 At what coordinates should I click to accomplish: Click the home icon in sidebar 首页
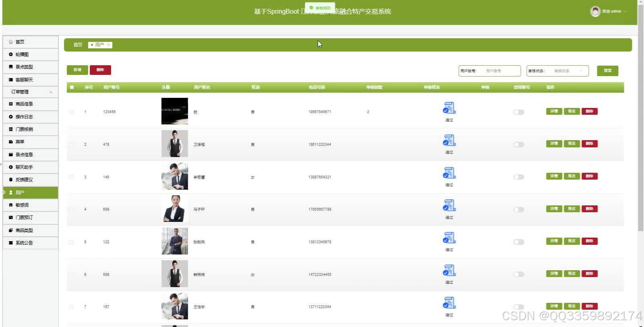[x=11, y=42]
